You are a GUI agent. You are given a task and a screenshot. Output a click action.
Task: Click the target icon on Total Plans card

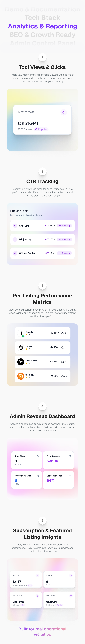(x=38, y=456)
